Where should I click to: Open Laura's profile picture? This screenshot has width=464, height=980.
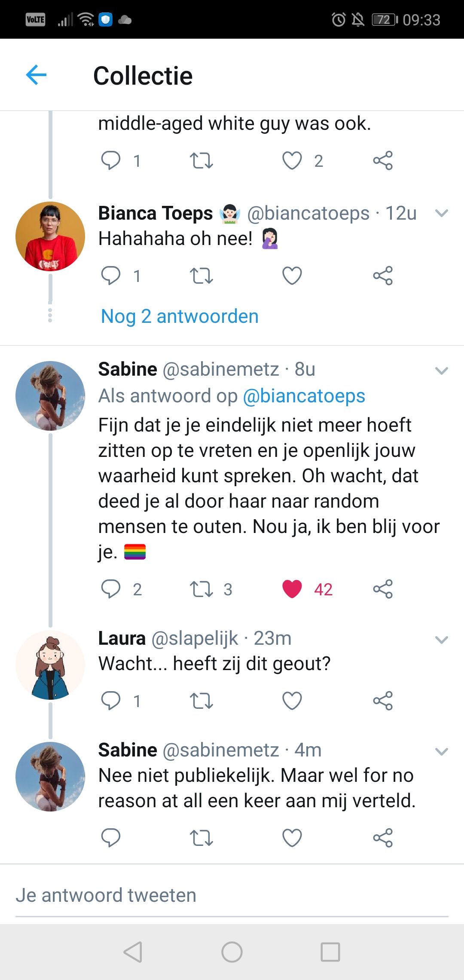[x=50, y=665]
